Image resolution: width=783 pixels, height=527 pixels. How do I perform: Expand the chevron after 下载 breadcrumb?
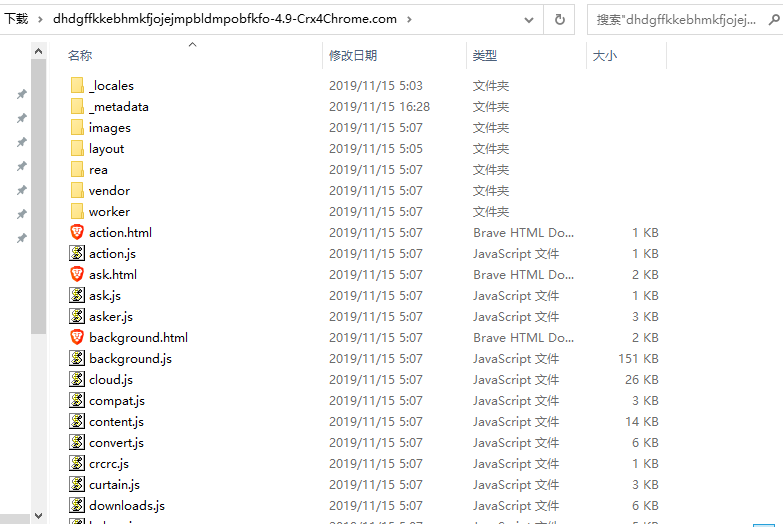pos(40,18)
